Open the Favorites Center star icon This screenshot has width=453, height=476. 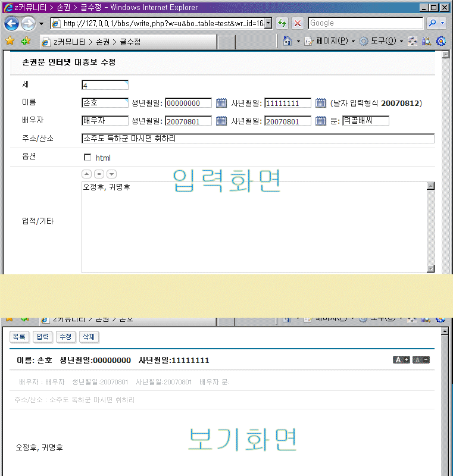click(x=10, y=40)
